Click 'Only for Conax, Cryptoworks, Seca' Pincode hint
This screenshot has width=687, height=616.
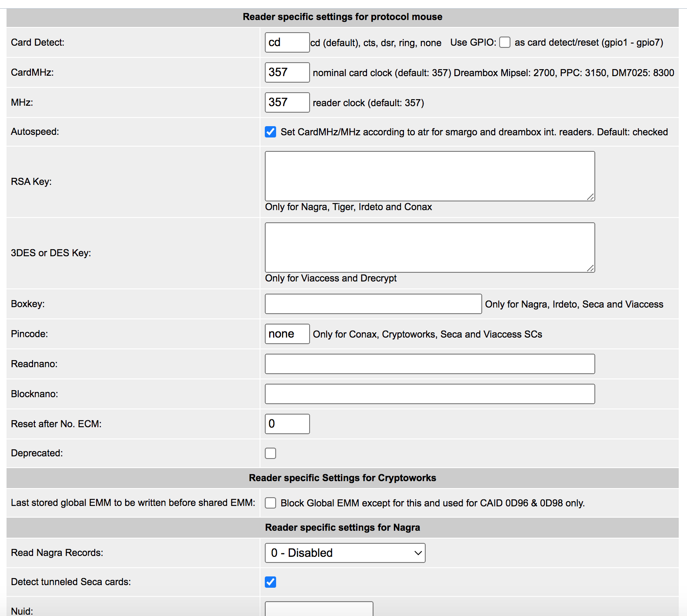427,335
